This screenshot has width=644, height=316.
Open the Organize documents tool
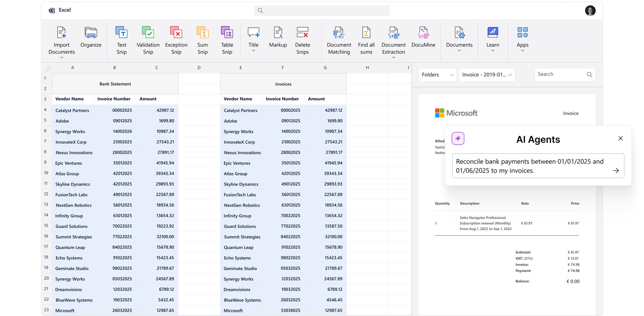tap(91, 33)
